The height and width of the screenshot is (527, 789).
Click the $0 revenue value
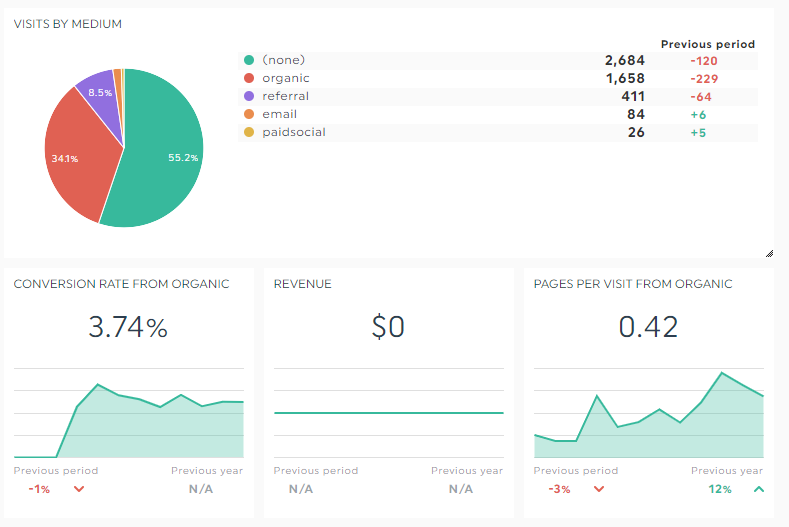[388, 327]
